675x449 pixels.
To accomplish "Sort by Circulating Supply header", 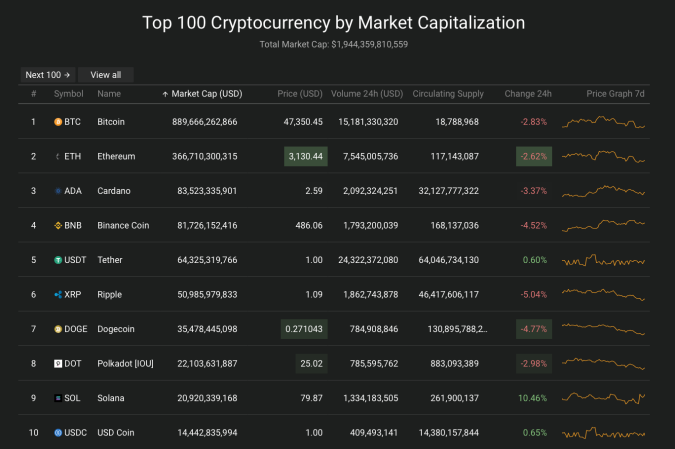I will coord(448,94).
